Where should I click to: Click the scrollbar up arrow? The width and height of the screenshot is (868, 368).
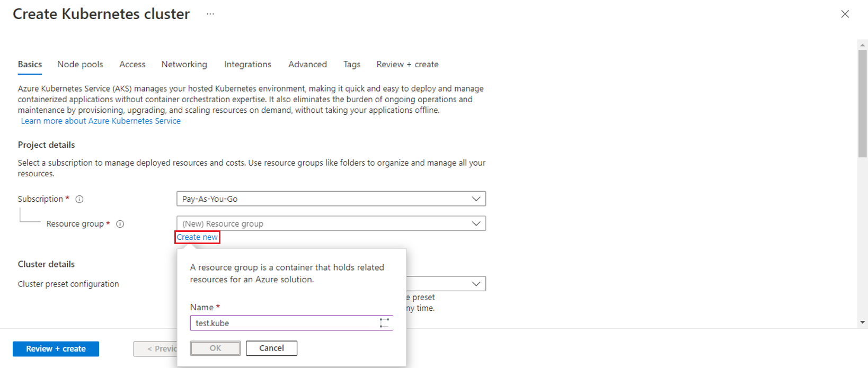coord(862,45)
